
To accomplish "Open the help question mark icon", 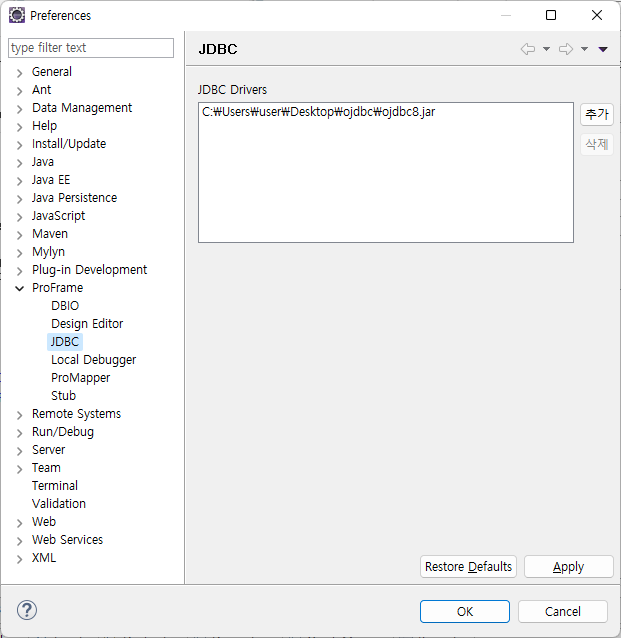I will 27,610.
